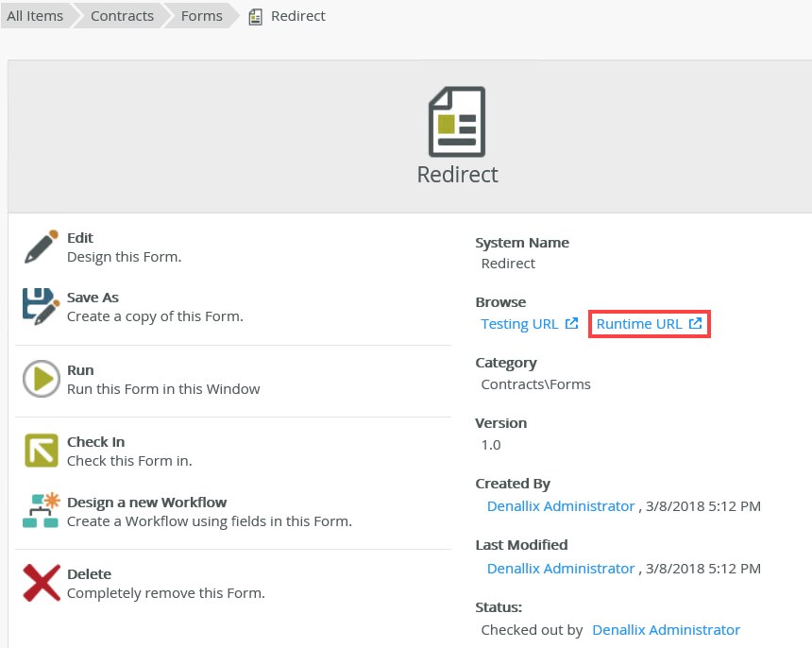Click the external link icon beside Testing URL
812x648 pixels.
pos(571,323)
